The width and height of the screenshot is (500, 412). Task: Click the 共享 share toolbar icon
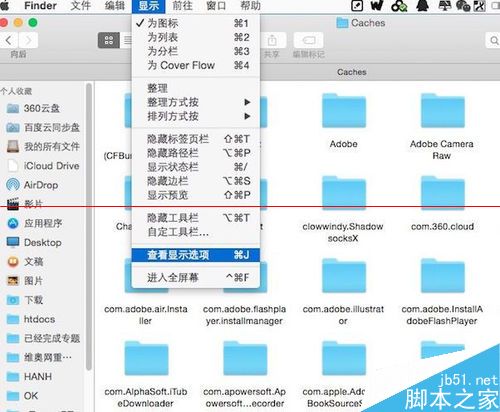272,41
